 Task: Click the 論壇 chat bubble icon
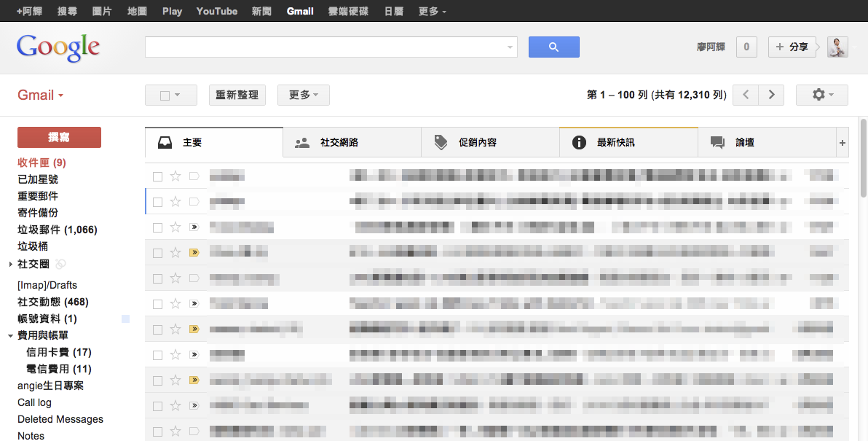pyautogui.click(x=717, y=142)
